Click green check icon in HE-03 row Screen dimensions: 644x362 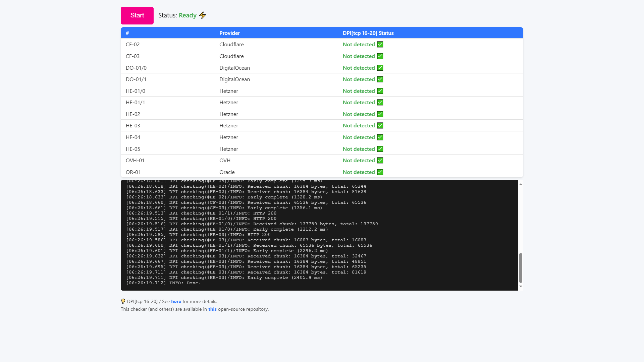point(380,126)
